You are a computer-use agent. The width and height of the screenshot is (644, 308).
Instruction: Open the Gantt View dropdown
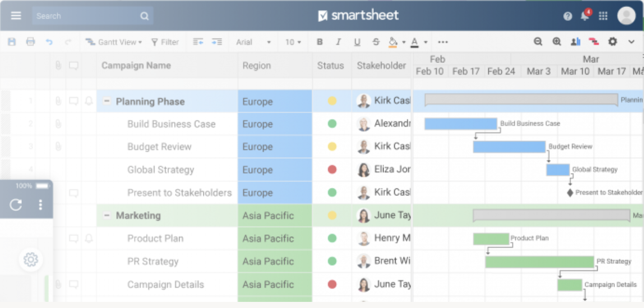point(114,42)
